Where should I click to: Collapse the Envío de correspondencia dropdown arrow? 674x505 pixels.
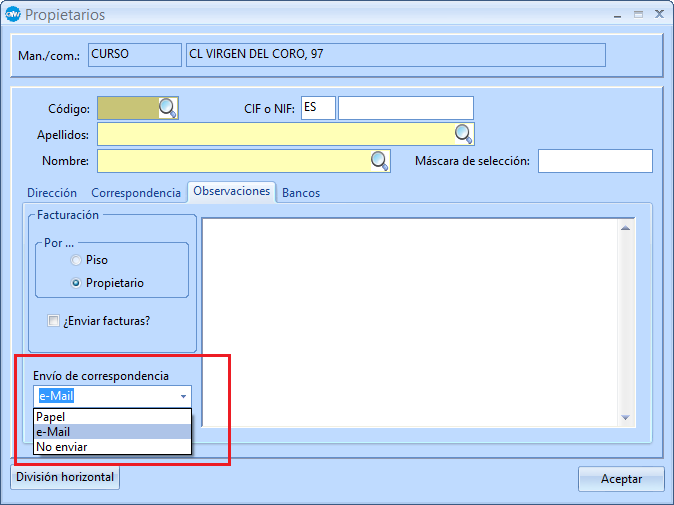tap(182, 396)
